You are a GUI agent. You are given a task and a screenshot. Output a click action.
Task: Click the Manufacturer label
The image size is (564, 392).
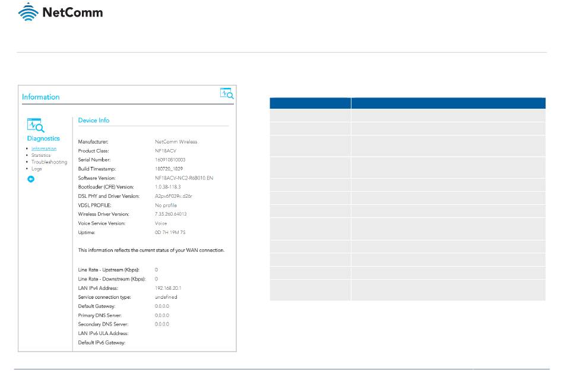click(x=93, y=142)
